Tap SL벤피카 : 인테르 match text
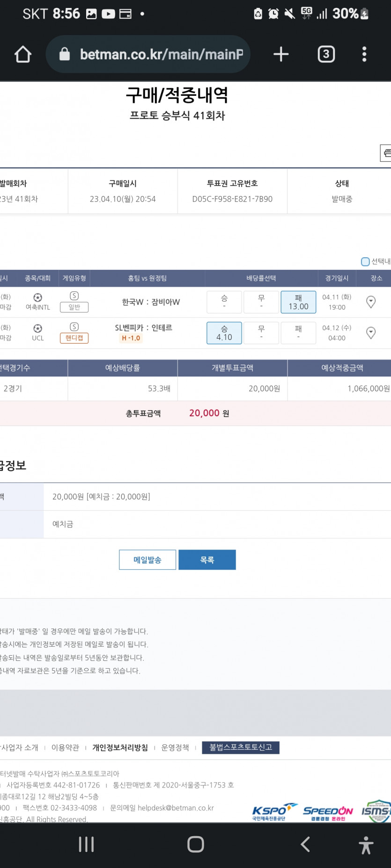Image resolution: width=391 pixels, height=868 pixels. [143, 327]
